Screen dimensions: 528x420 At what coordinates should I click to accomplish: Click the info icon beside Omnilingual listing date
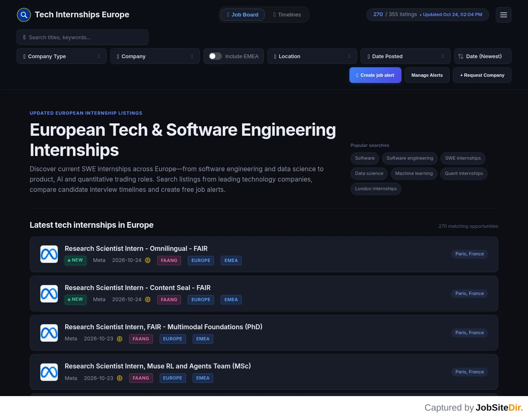pyautogui.click(x=148, y=260)
